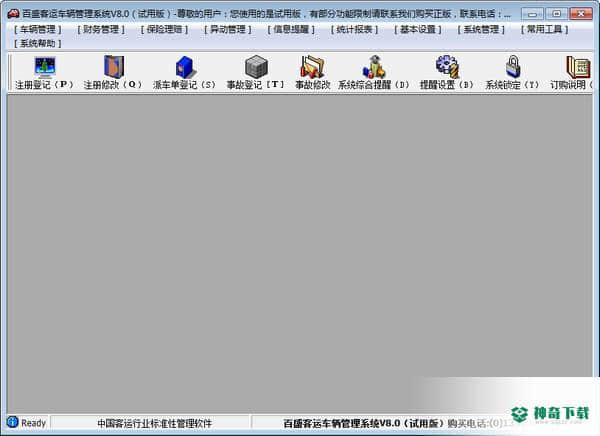Open the [常用工具] menu
The width and height of the screenshot is (600, 436).
click(545, 29)
